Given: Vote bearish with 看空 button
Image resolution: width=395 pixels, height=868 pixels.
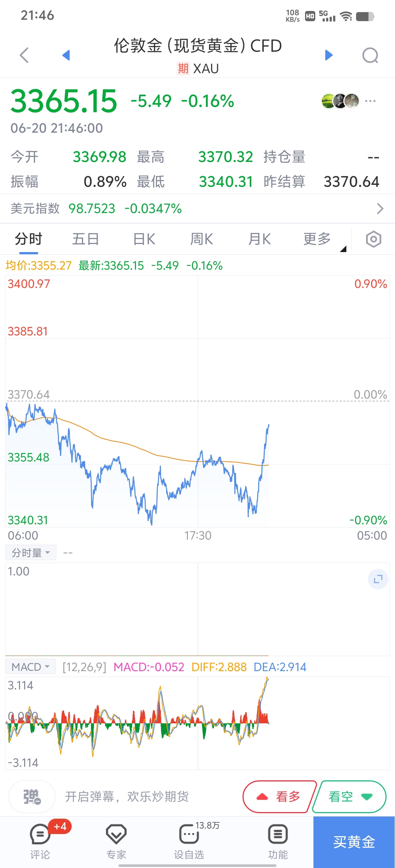Looking at the screenshot, I should point(350,796).
